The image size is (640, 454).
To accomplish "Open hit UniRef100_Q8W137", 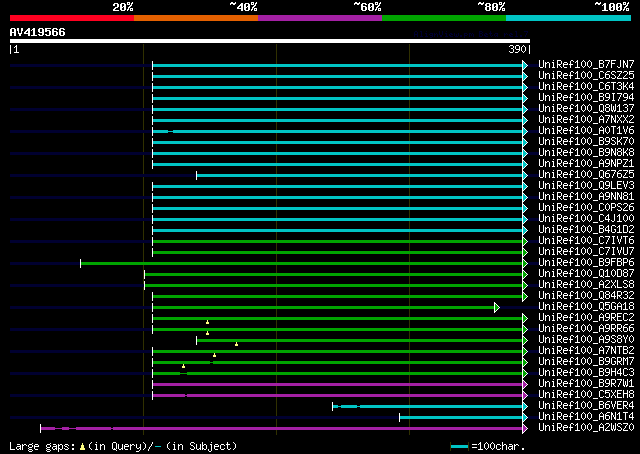I will (586, 108).
